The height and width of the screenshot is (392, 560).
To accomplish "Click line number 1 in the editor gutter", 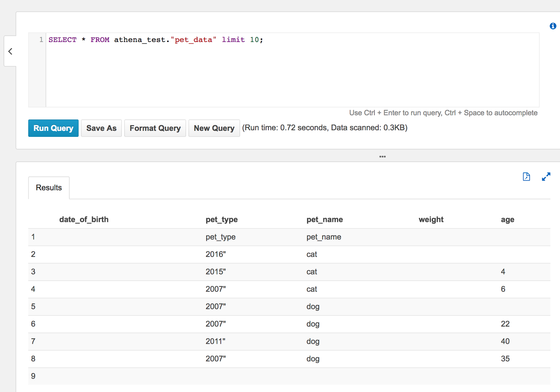I will (41, 40).
